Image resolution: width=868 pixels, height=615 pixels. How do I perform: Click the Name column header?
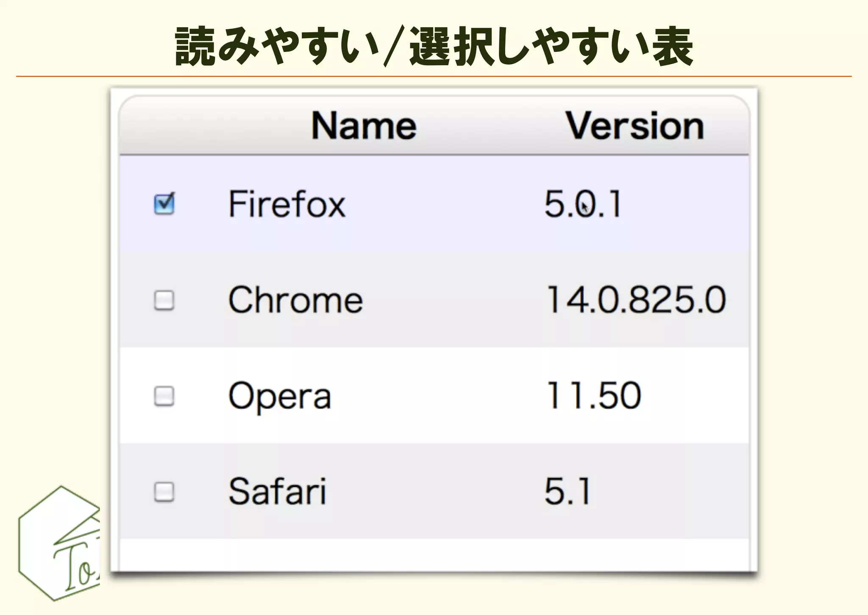(x=364, y=126)
